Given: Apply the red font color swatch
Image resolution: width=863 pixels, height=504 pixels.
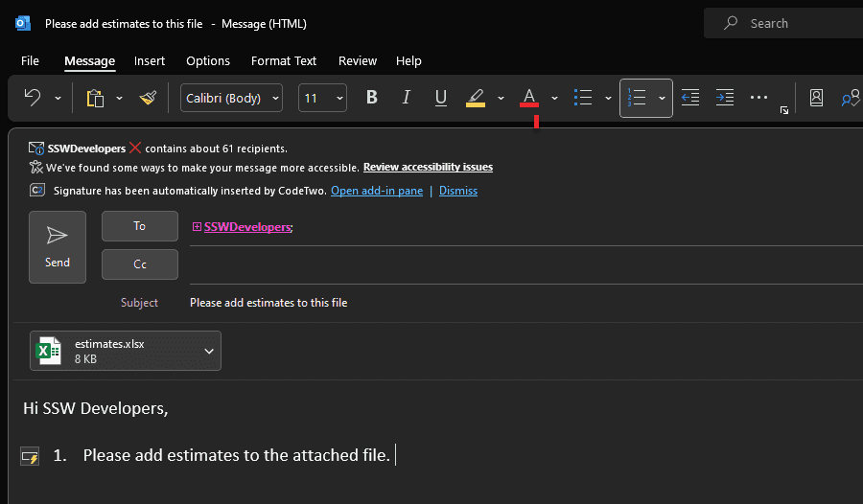Looking at the screenshot, I should (528, 98).
